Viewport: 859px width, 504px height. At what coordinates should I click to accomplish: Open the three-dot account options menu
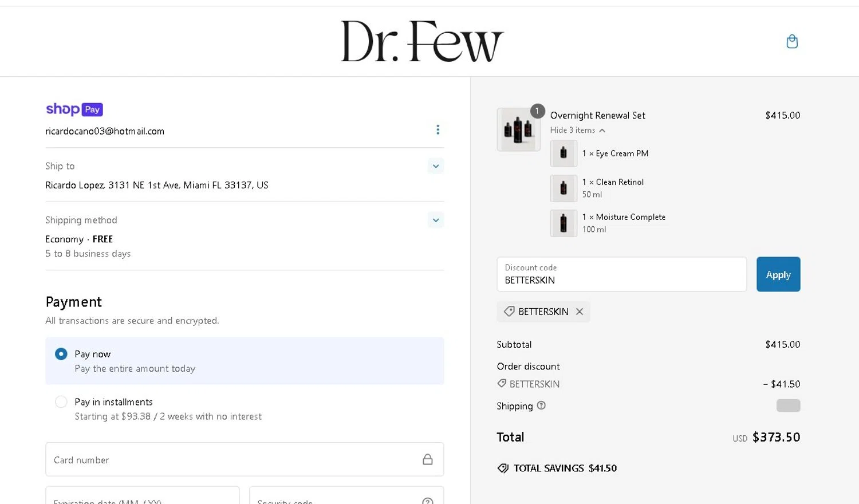coord(438,130)
